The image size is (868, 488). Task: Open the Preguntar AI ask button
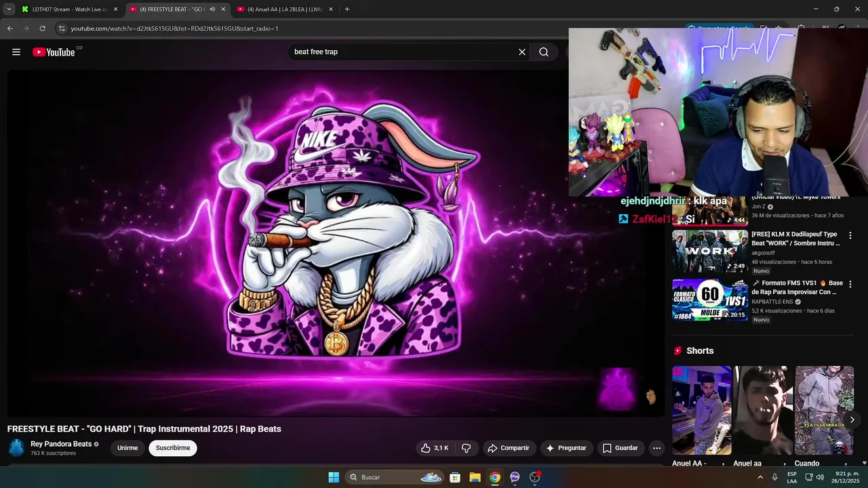(566, 448)
